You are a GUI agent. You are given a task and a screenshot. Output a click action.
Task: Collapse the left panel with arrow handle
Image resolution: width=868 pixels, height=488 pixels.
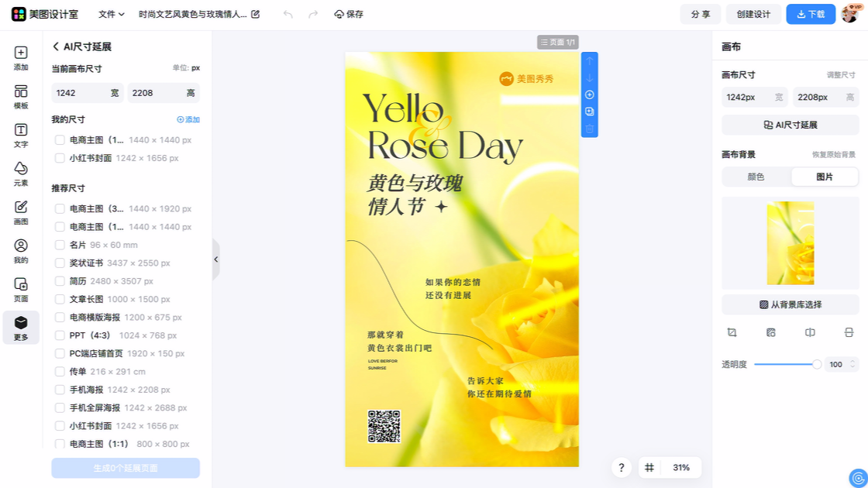pyautogui.click(x=216, y=259)
